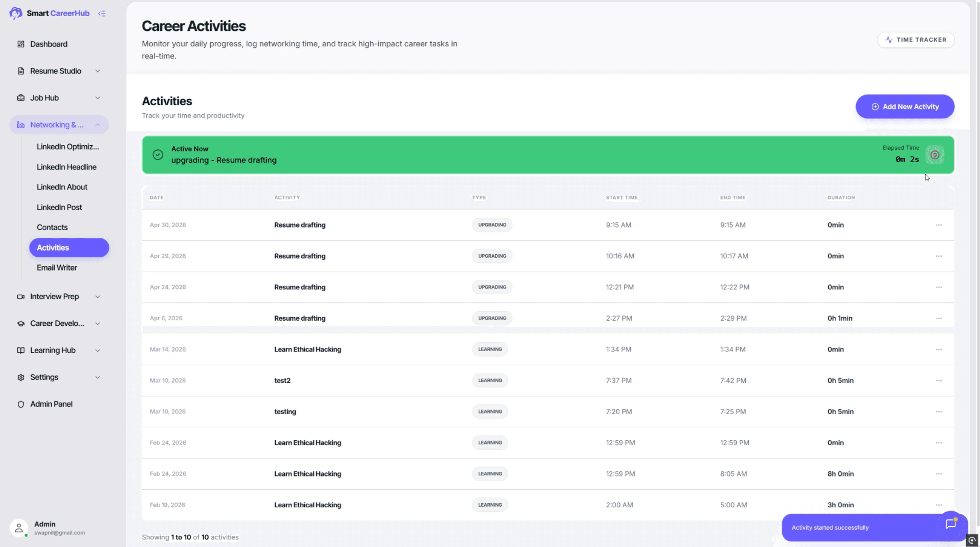
Task: Expand Learning Hub menu chevron
Action: click(x=98, y=350)
